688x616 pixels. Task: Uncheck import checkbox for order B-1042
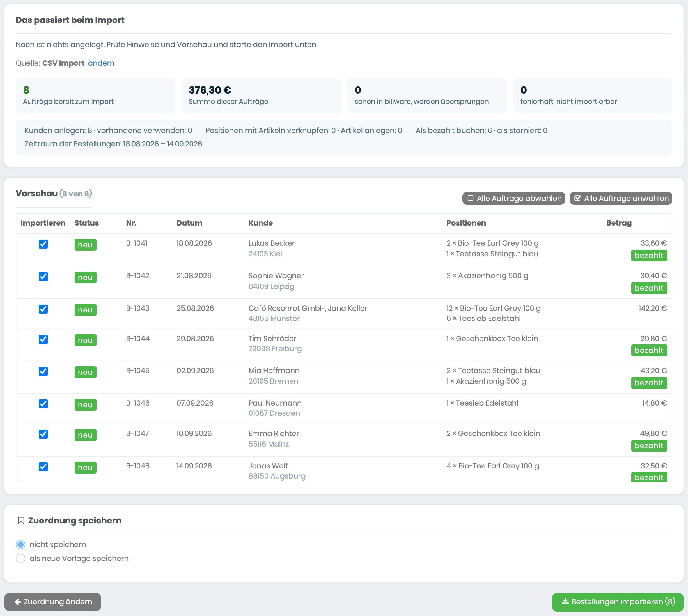43,277
